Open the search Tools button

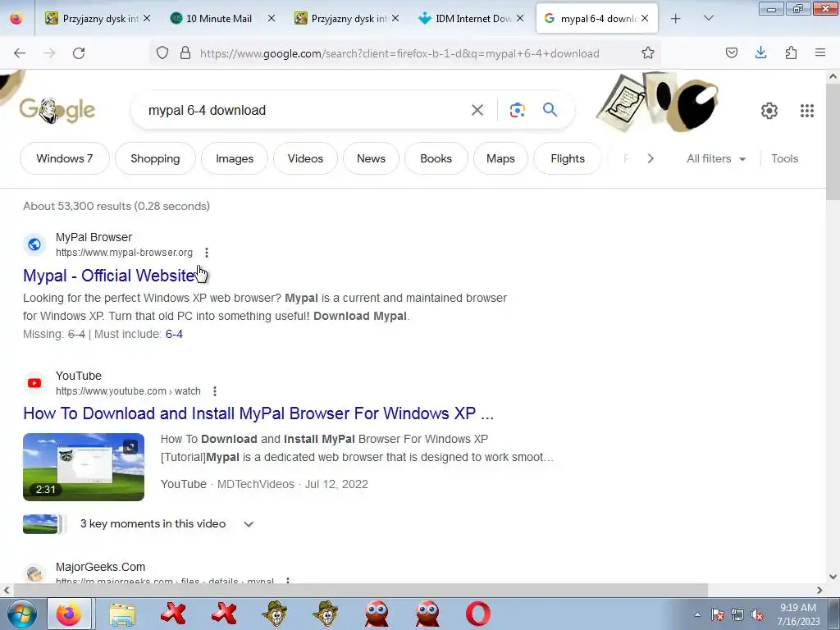point(784,158)
